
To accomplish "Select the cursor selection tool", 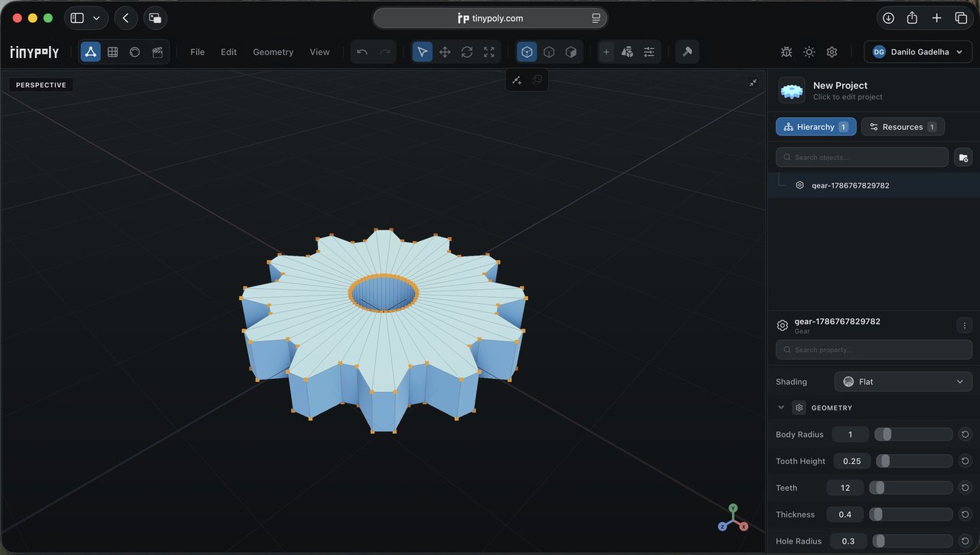I will (x=422, y=52).
